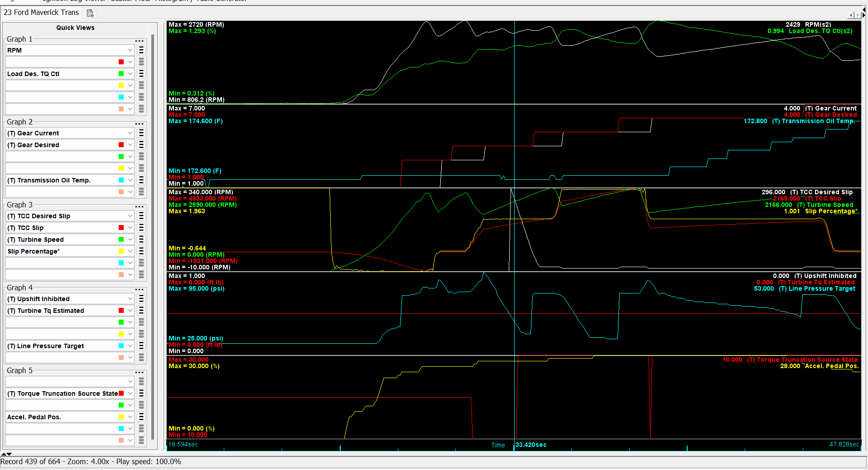The width and height of the screenshot is (868, 470).
Task: Open Turbine Speed channel options icon
Action: click(x=141, y=240)
